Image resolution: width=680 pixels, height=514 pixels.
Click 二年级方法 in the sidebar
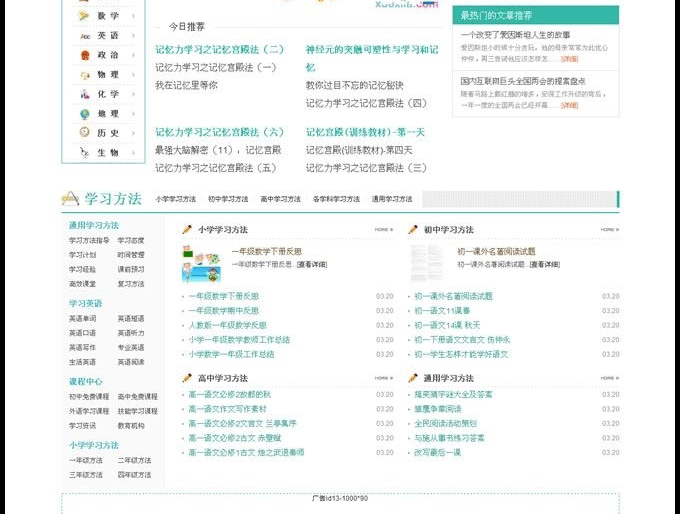pos(134,461)
